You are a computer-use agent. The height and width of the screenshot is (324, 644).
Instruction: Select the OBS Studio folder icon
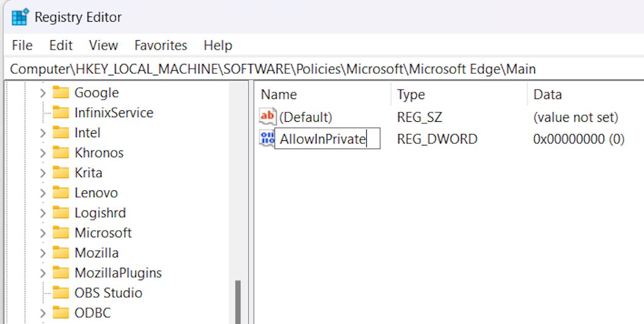point(61,293)
